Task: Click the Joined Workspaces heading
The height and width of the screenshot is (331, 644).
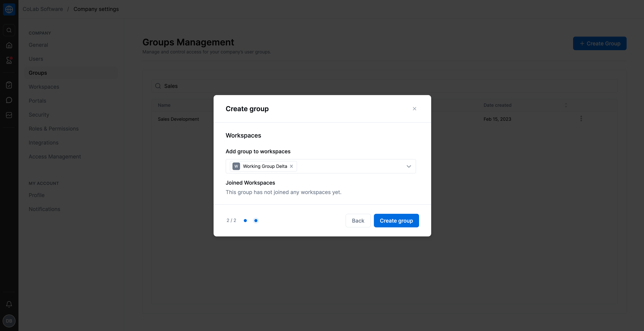Action: click(x=250, y=183)
